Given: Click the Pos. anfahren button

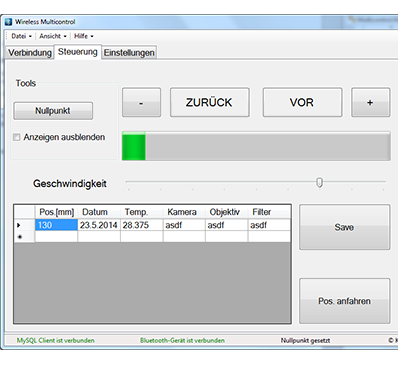Looking at the screenshot, I should 344,301.
